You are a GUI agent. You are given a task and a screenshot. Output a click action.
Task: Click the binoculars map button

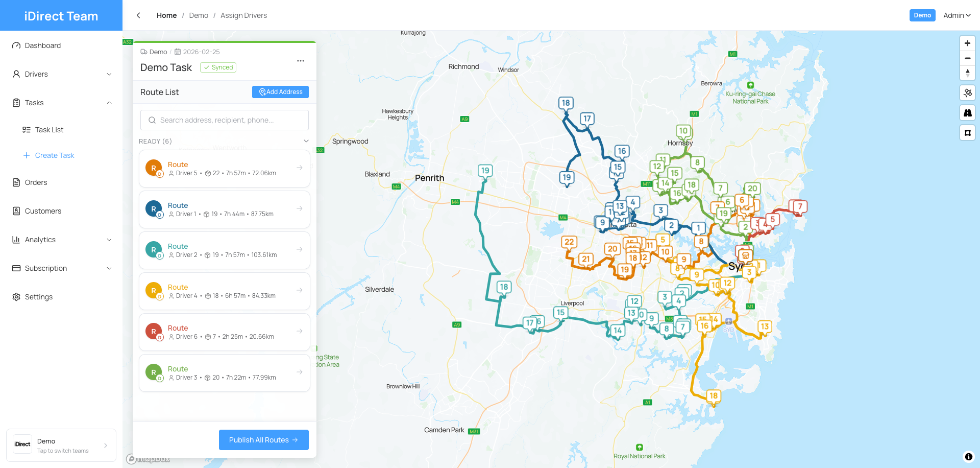pos(967,113)
